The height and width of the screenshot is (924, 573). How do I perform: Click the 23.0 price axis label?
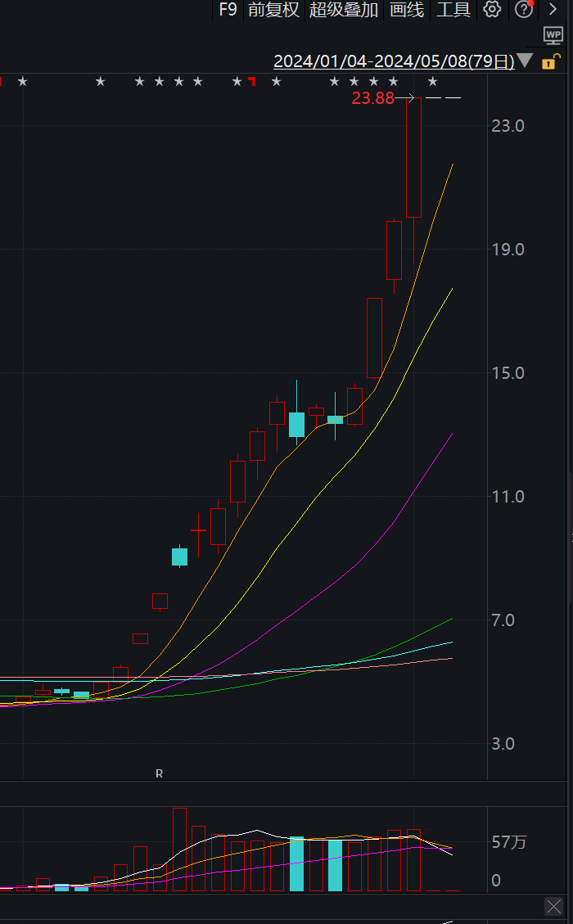(x=508, y=125)
